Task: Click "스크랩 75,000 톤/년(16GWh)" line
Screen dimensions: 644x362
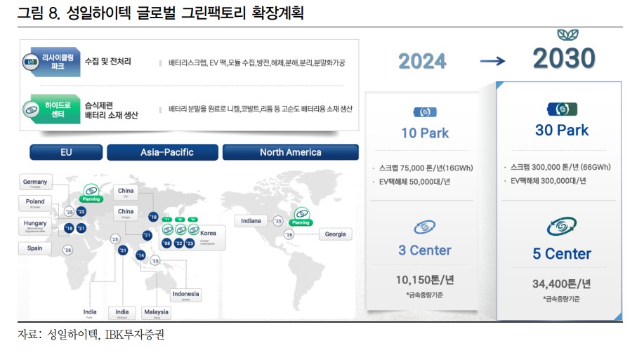Action: 426,168
